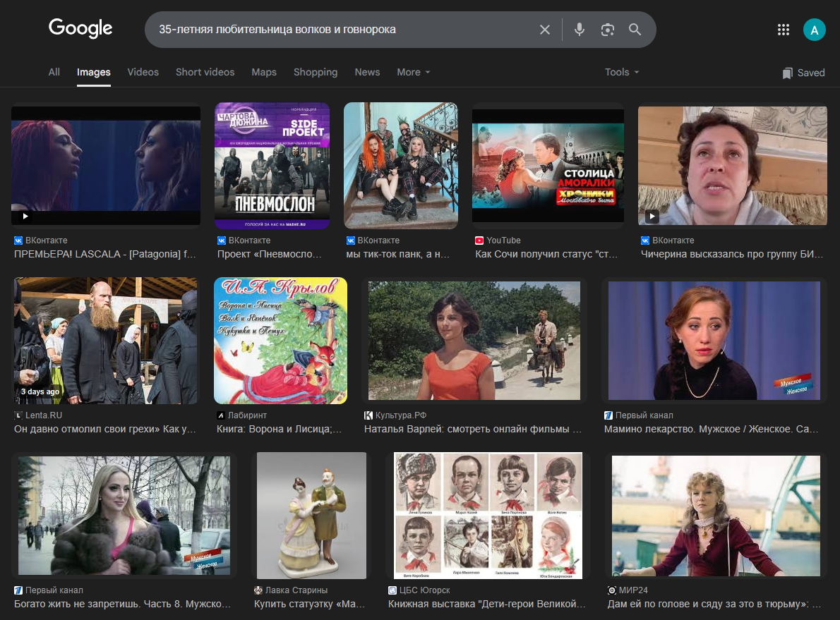Image resolution: width=840 pixels, height=620 pixels.
Task: Open the Google account avatar
Action: [814, 30]
